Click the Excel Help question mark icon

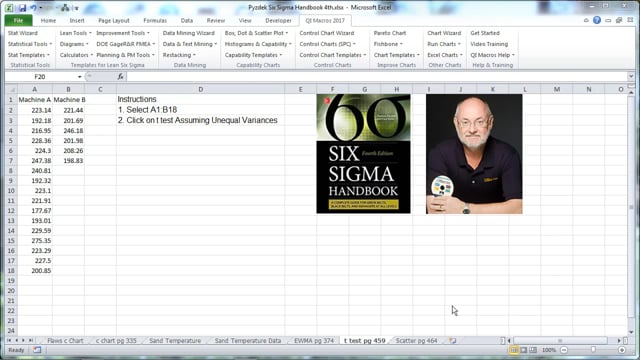click(x=597, y=20)
